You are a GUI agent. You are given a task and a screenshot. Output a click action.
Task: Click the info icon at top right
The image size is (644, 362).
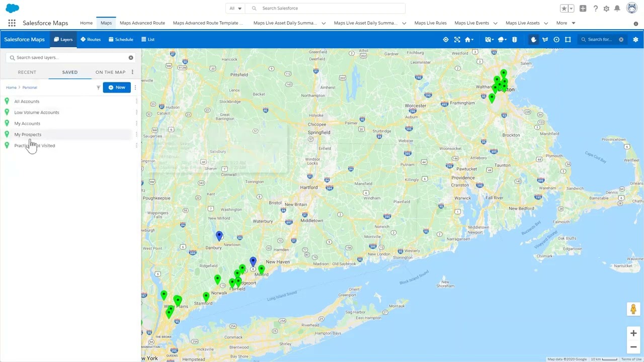(x=635, y=24)
